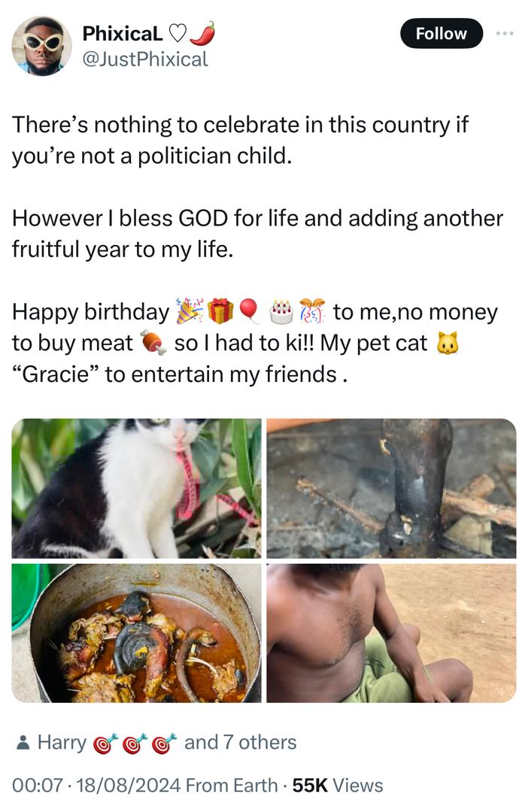Click the heart icon next to PhixicaL
Screen dimensions: 528x812
click(178, 33)
